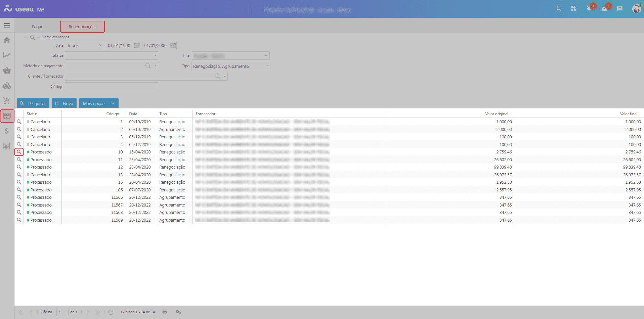Viewport: 644px width, 319px height.
Task: Open calendar picker for start date 01/01/1900
Action: point(137,45)
